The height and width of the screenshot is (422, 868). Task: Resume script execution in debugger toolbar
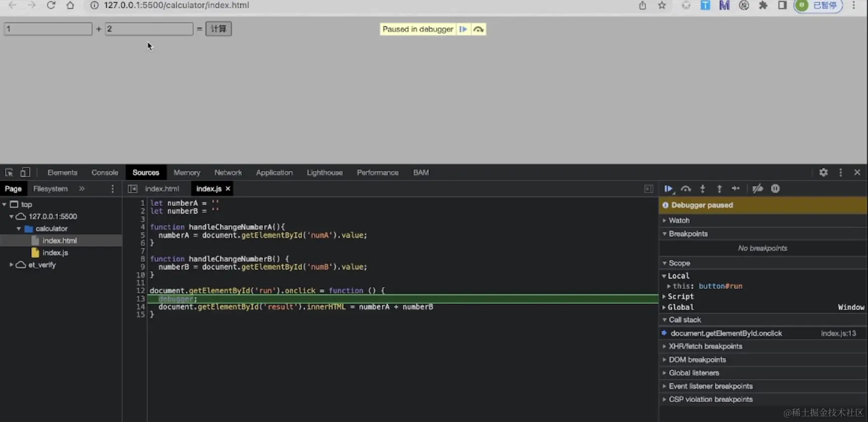point(668,189)
